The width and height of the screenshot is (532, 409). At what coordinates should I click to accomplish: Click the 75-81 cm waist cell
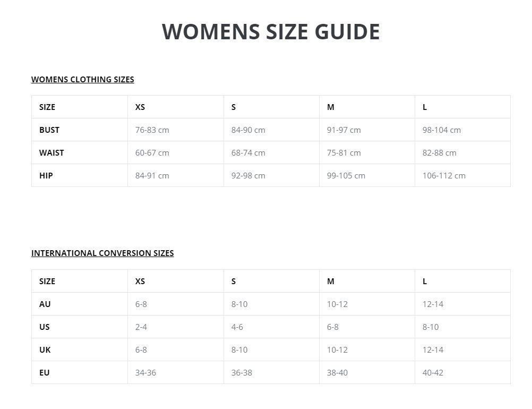pos(344,152)
